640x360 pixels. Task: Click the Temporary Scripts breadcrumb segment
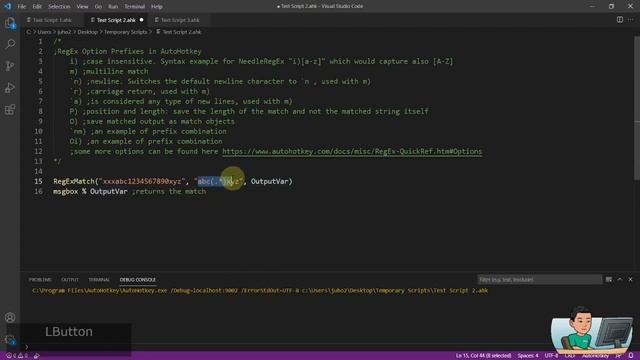point(125,32)
